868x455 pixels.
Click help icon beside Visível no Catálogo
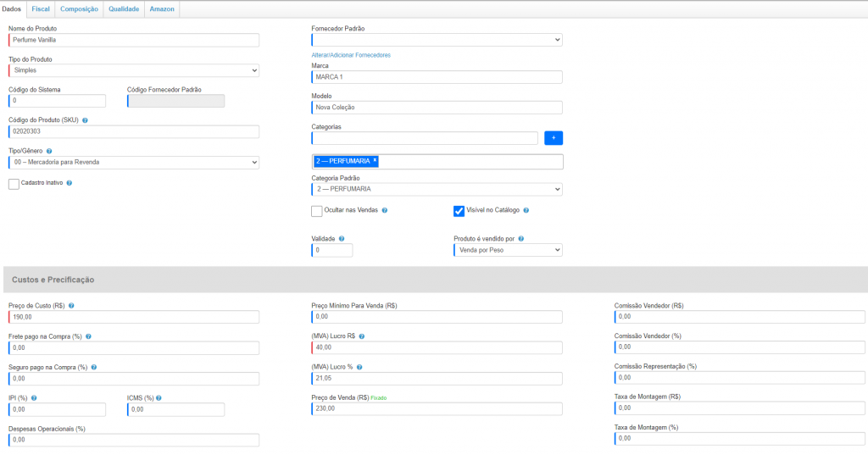pos(526,210)
